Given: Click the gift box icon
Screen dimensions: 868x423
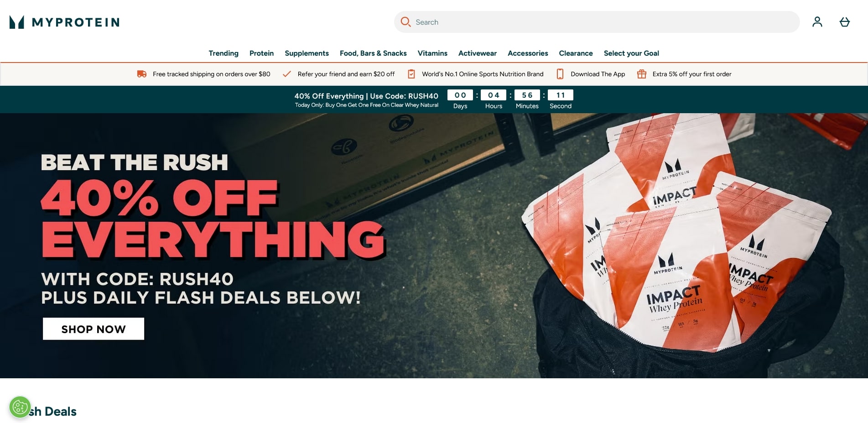Looking at the screenshot, I should pyautogui.click(x=641, y=74).
